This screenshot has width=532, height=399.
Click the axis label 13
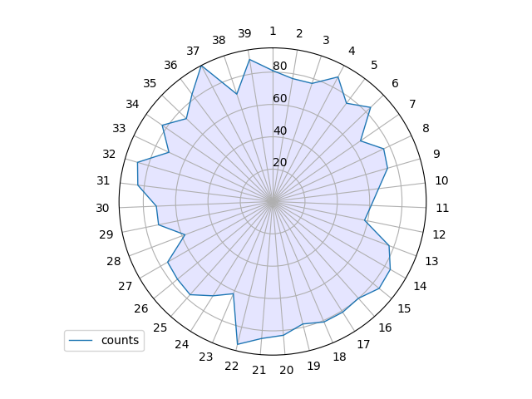pos(432,261)
